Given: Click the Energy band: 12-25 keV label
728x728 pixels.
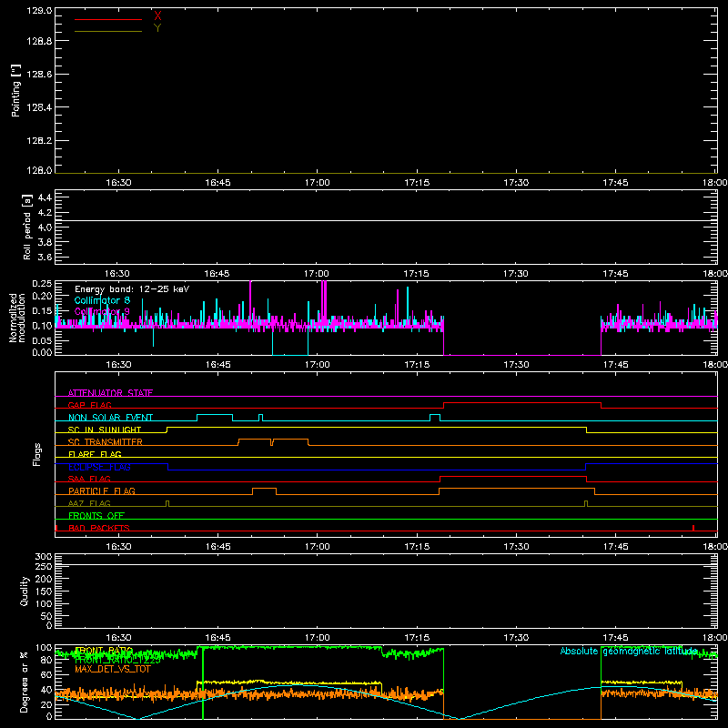Looking at the screenshot, I should (x=132, y=289).
